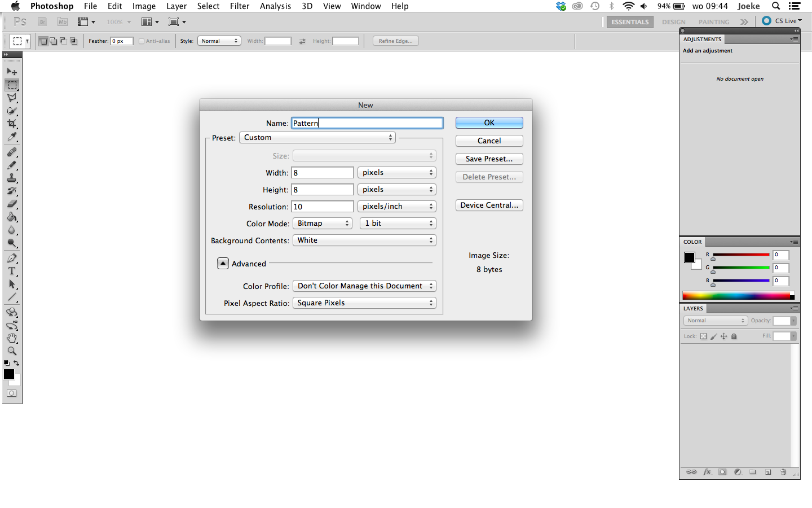Click the swap width and height icon
The height and width of the screenshot is (508, 812).
click(302, 41)
